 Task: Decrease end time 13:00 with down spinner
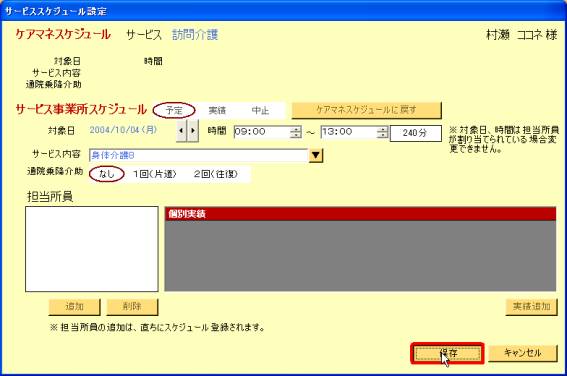[383, 135]
